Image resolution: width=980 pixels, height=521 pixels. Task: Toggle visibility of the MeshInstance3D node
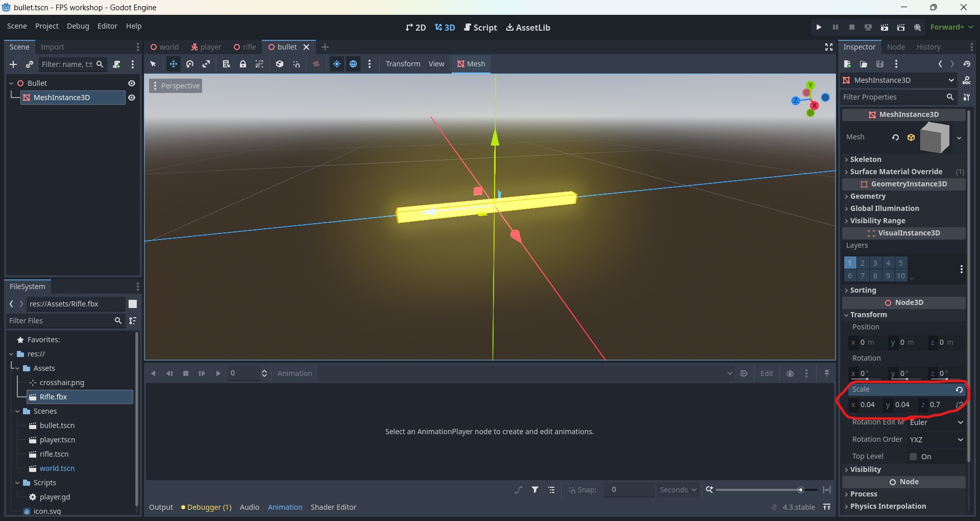point(132,98)
